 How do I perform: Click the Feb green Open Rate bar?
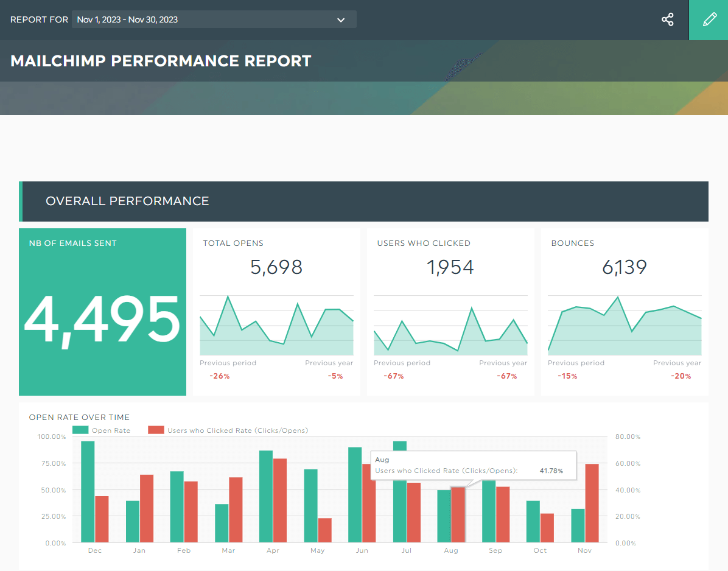coord(177,506)
